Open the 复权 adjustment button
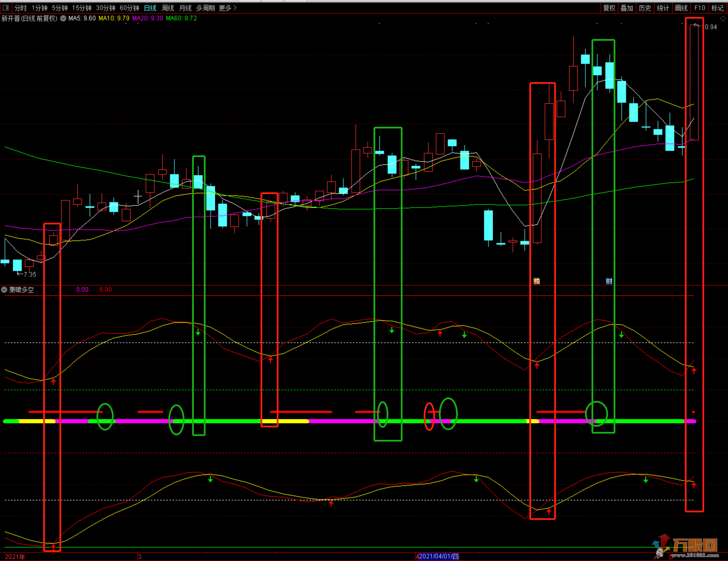Screen dimensions: 728x561 pos(609,8)
